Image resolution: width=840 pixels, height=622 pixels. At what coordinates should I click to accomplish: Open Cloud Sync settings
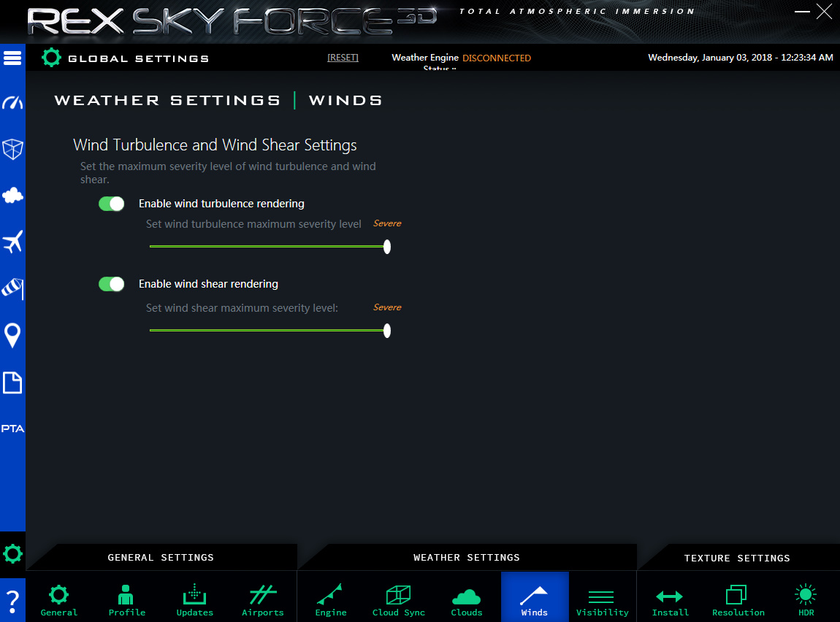[399, 600]
